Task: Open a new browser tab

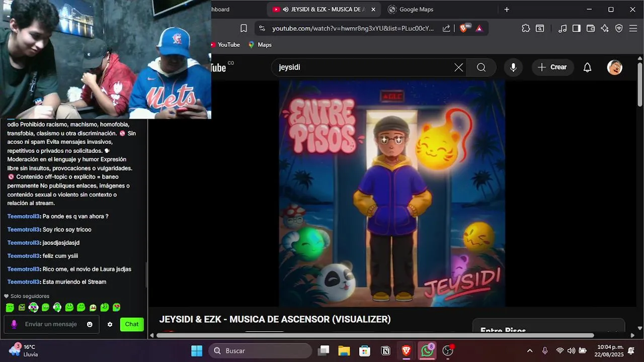Action: [x=507, y=10]
